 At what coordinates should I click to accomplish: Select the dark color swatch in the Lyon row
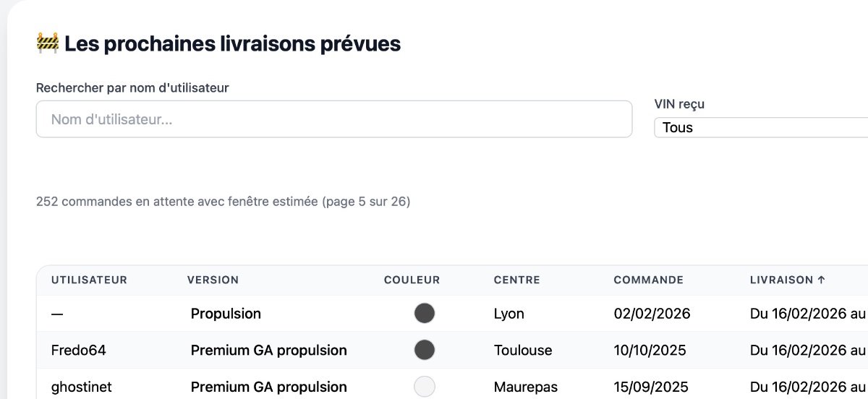(x=425, y=314)
